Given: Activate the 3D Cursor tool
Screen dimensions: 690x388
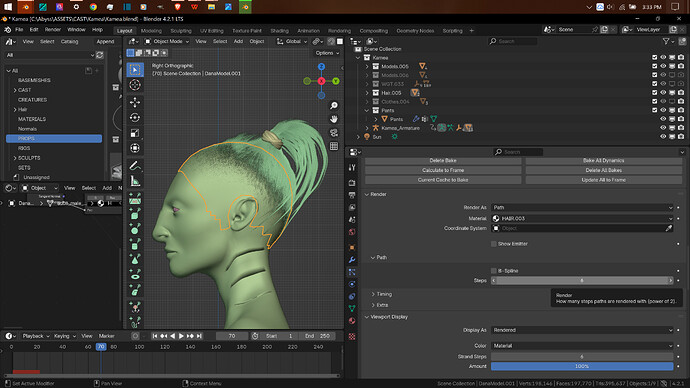Looking at the screenshot, I should pyautogui.click(x=135, y=85).
